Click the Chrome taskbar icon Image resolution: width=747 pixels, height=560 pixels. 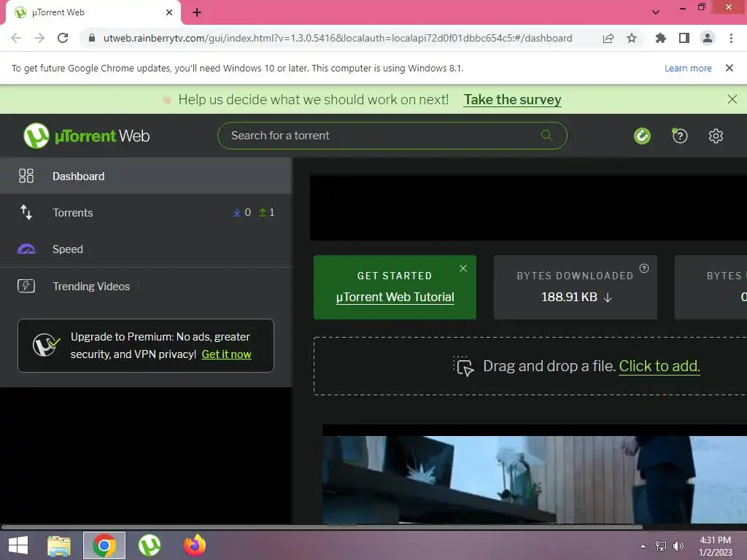pos(104,545)
